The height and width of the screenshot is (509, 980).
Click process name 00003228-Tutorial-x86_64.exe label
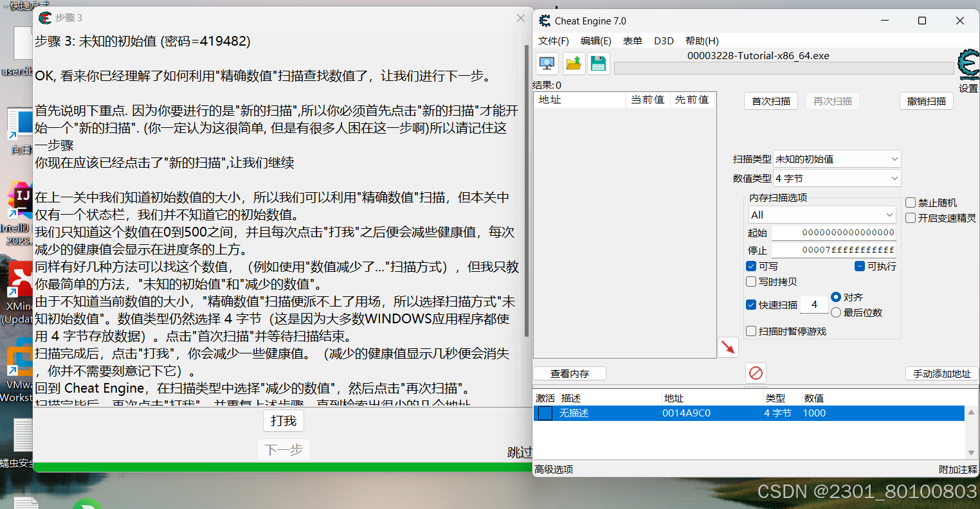tap(758, 56)
